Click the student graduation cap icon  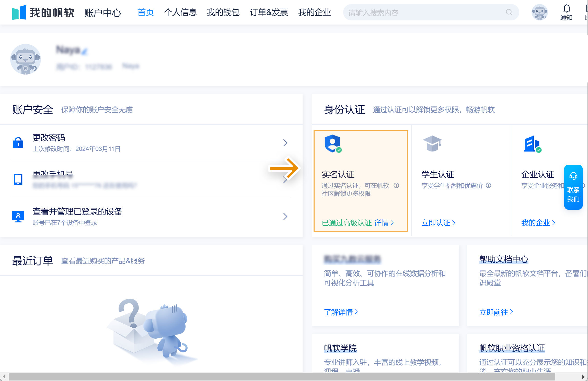tap(432, 143)
